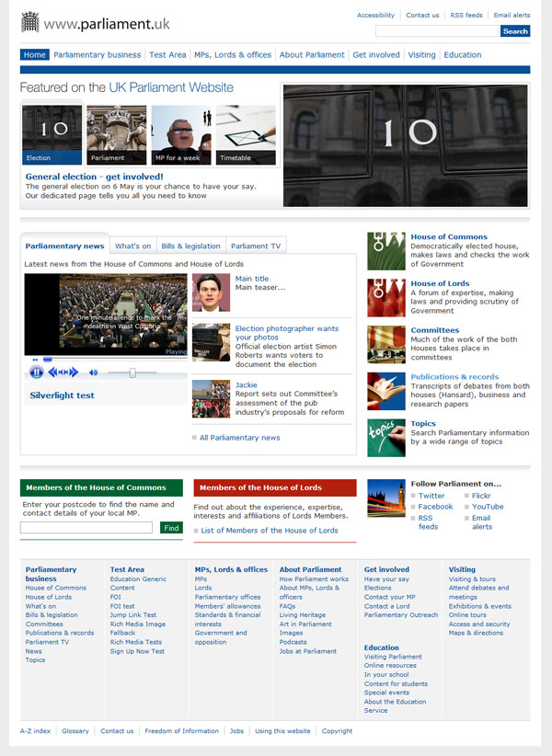Open the Topics heading link
The height and width of the screenshot is (756, 552).
(x=423, y=423)
